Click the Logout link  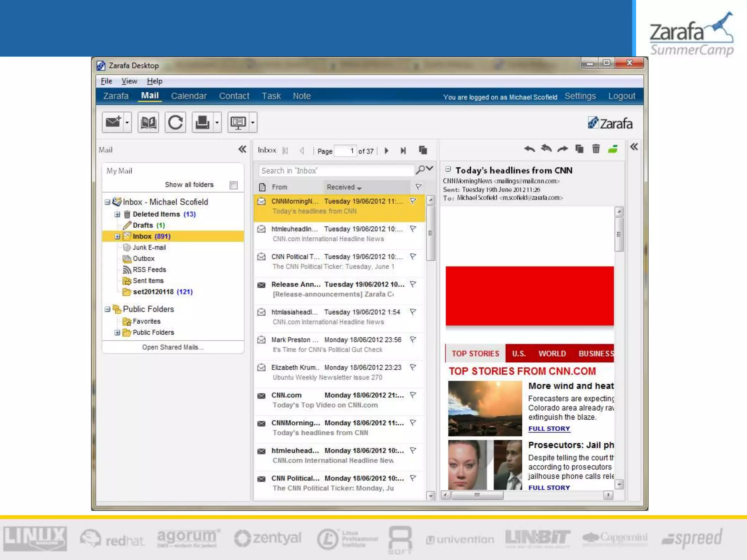tap(622, 96)
